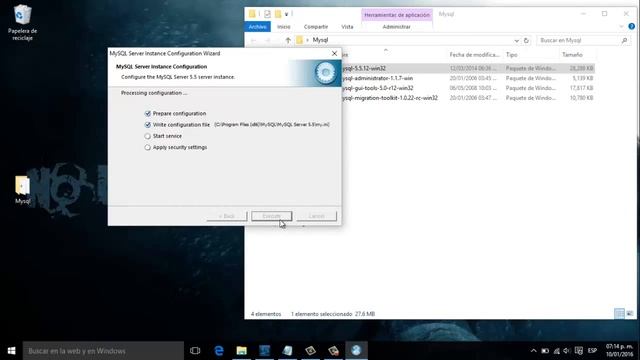Refresh the Mysql folder view
The width and height of the screenshot is (640, 360).
526,40
